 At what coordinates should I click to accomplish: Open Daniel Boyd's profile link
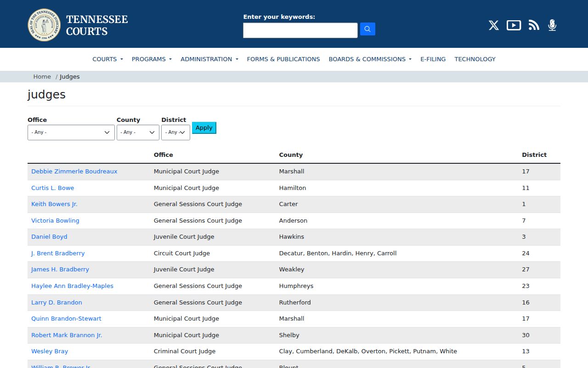coord(49,237)
